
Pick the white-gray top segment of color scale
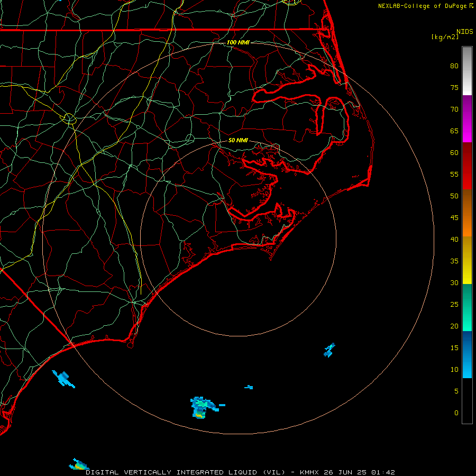point(467,71)
